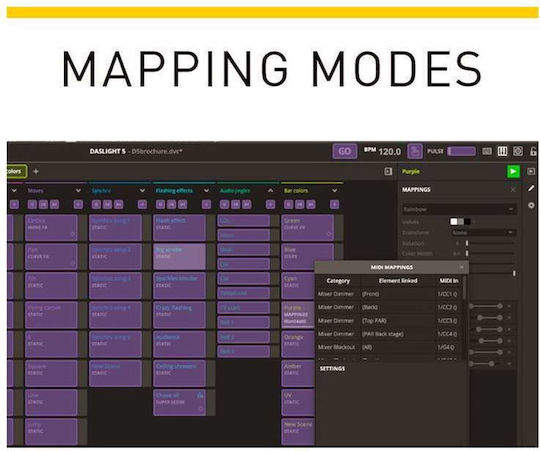Trigger the Green scene in Bar colors
Screen dimensions: 540x451
307,228
